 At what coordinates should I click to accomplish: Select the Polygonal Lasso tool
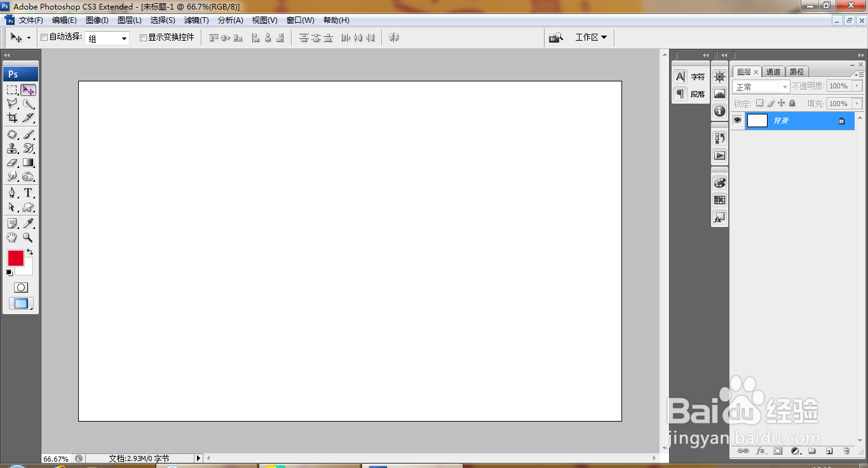pos(12,104)
